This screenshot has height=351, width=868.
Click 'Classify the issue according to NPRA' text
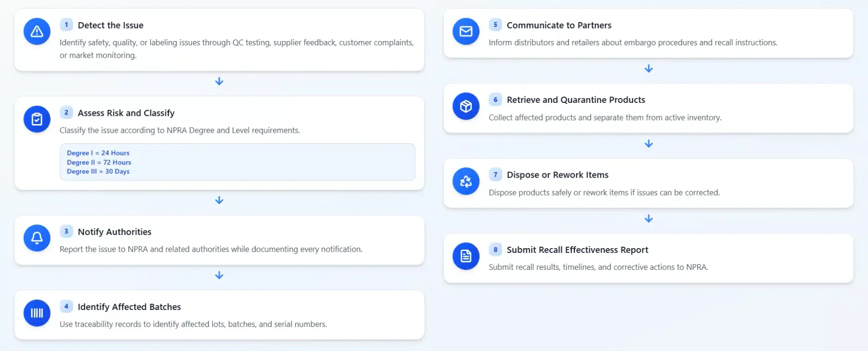[x=179, y=130]
